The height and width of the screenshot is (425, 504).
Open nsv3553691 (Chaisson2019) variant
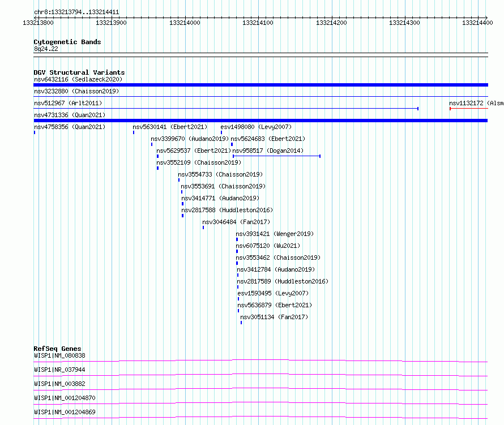(223, 186)
